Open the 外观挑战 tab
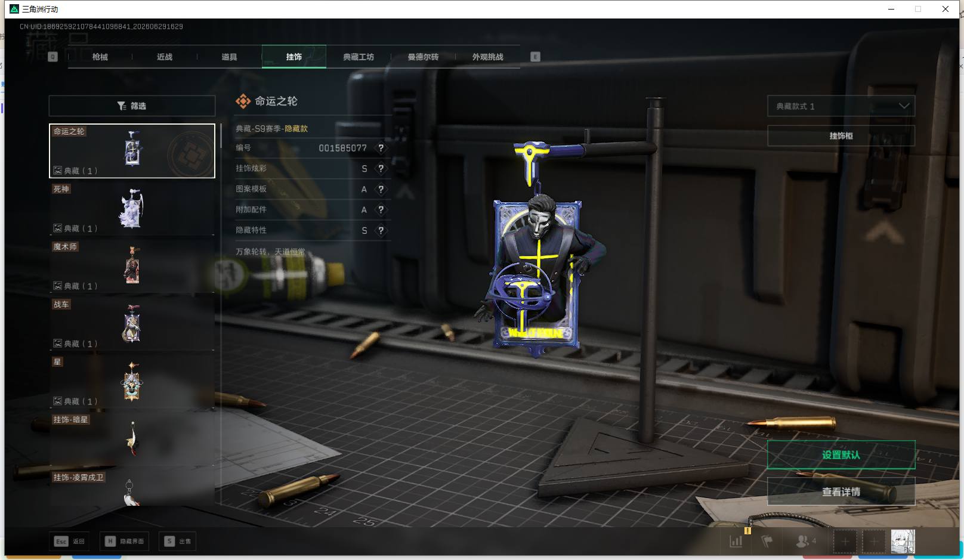 pyautogui.click(x=488, y=57)
